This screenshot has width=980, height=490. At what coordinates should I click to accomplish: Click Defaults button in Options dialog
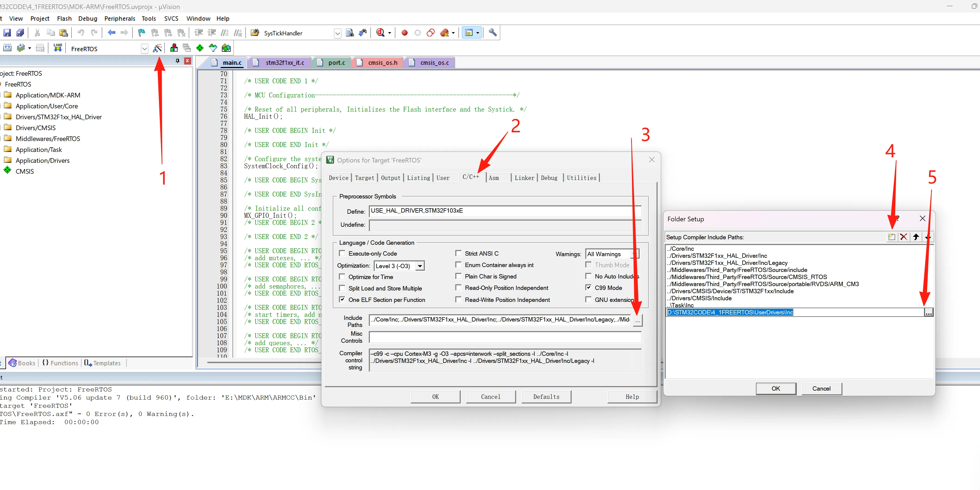546,397
